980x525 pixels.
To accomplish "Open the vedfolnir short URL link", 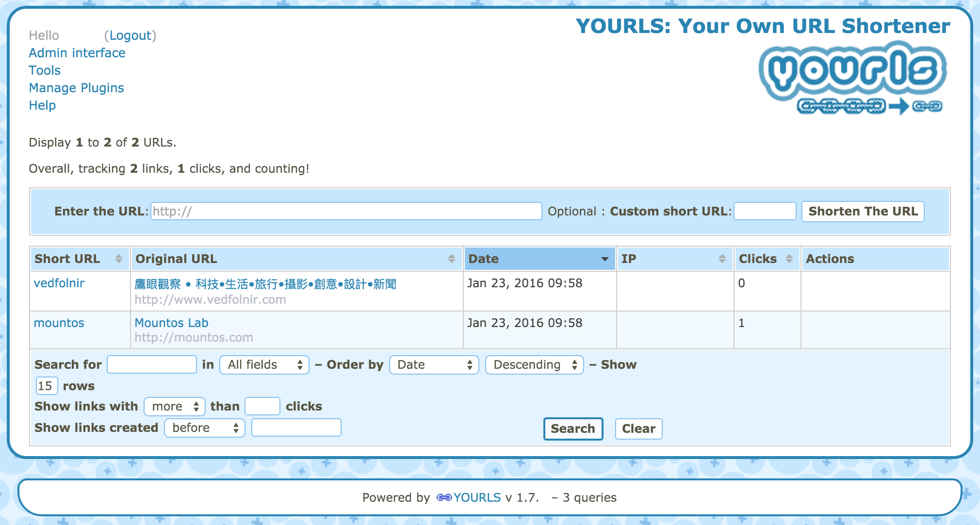I will (59, 283).
